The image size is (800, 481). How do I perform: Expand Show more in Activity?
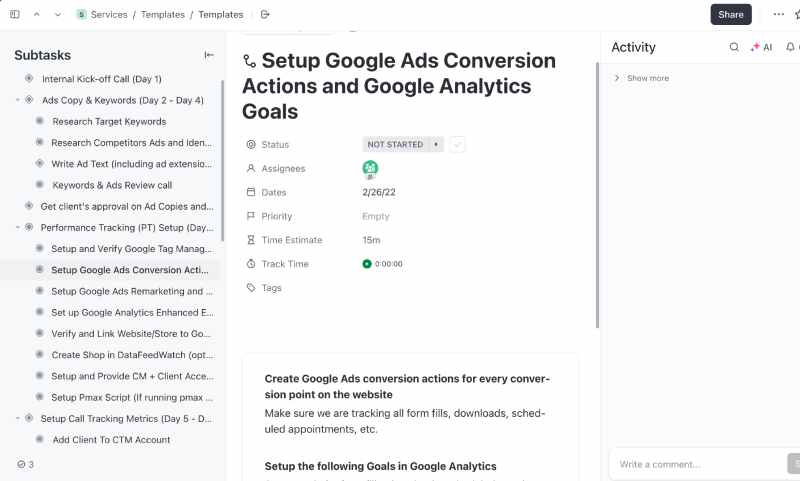(642, 78)
